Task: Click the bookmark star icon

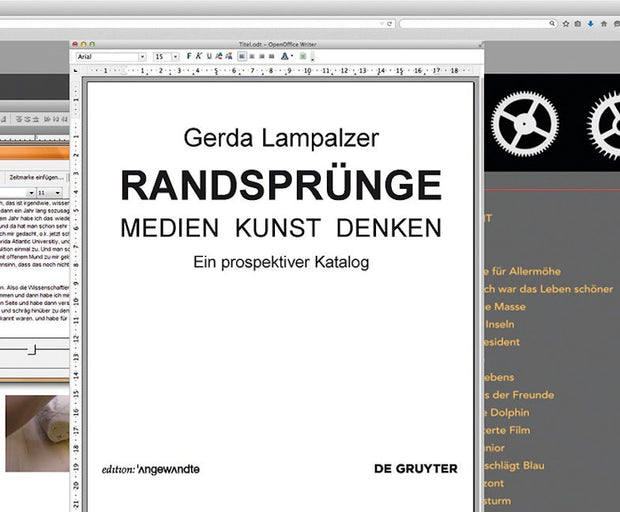Action: tap(566, 24)
